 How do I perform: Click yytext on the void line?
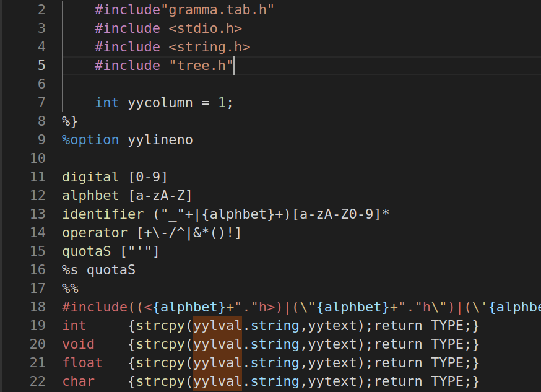click(332, 344)
